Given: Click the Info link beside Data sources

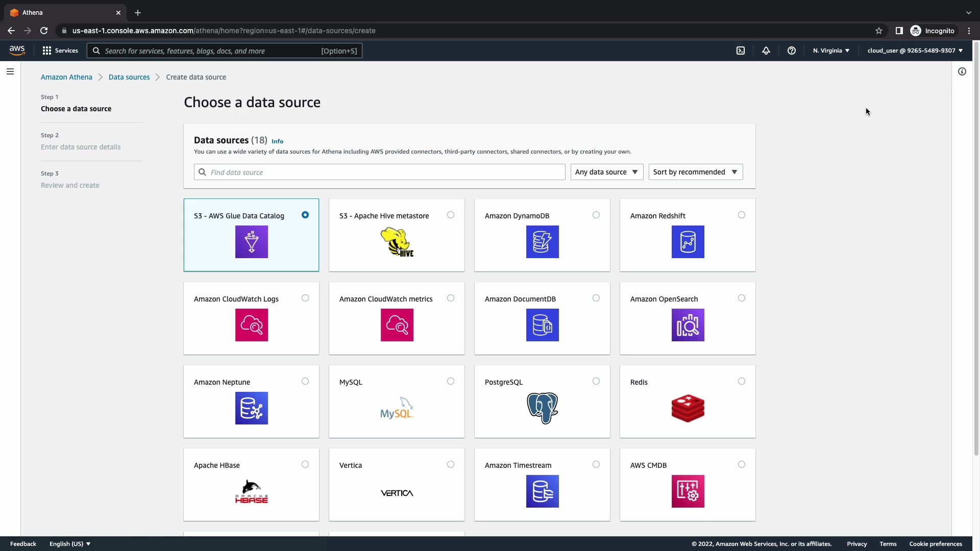Looking at the screenshot, I should (277, 141).
